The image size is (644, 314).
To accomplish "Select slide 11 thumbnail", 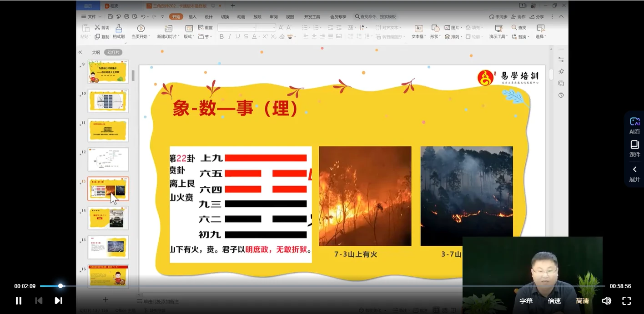I will pyautogui.click(x=108, y=130).
